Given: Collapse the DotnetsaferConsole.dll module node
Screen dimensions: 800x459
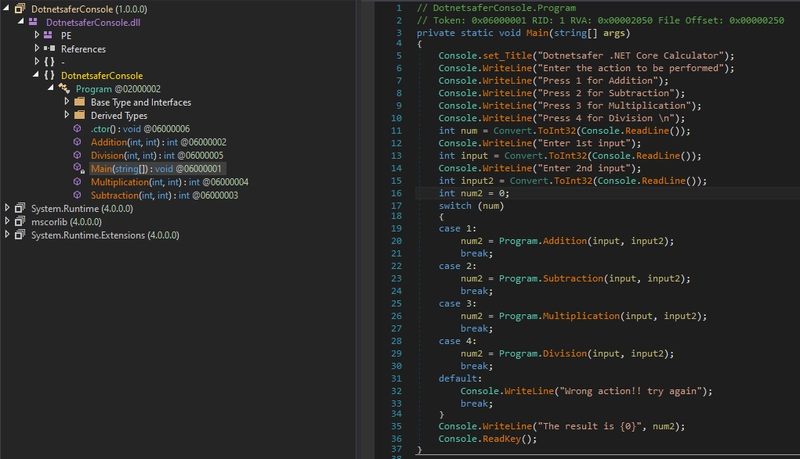Looking at the screenshot, I should coord(21,21).
